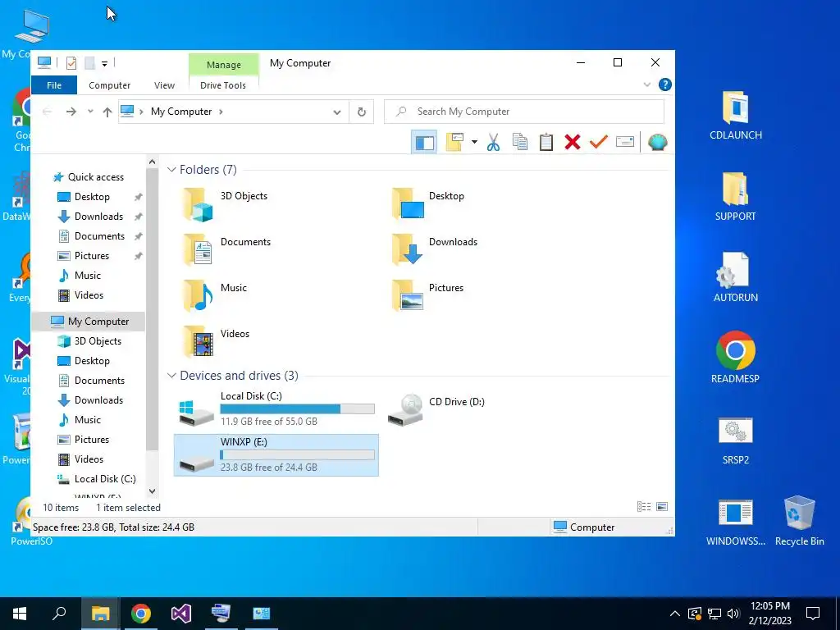Viewport: 840px width, 630px height.
Task: Click the Properties icon in quick access toolbar
Action: (x=71, y=63)
